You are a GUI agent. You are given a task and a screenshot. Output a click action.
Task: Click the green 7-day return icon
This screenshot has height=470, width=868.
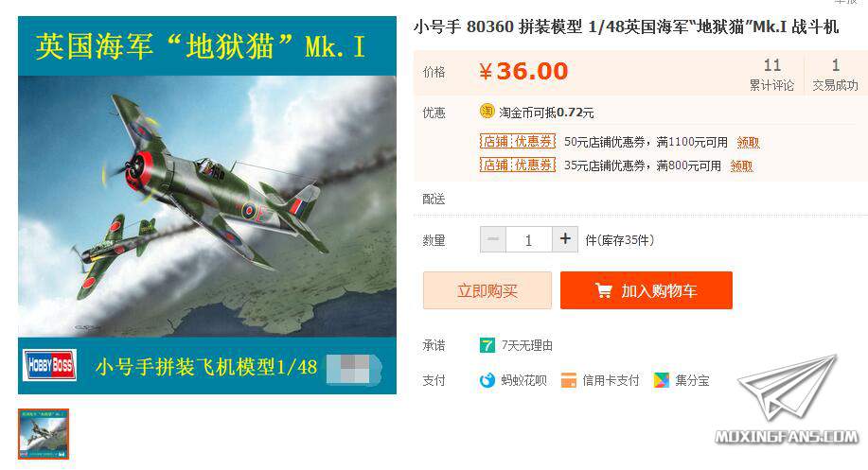[487, 345]
